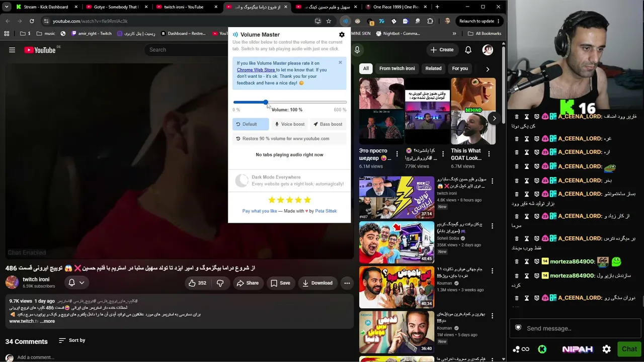
Task: Enable Voice boost mode
Action: click(289, 124)
